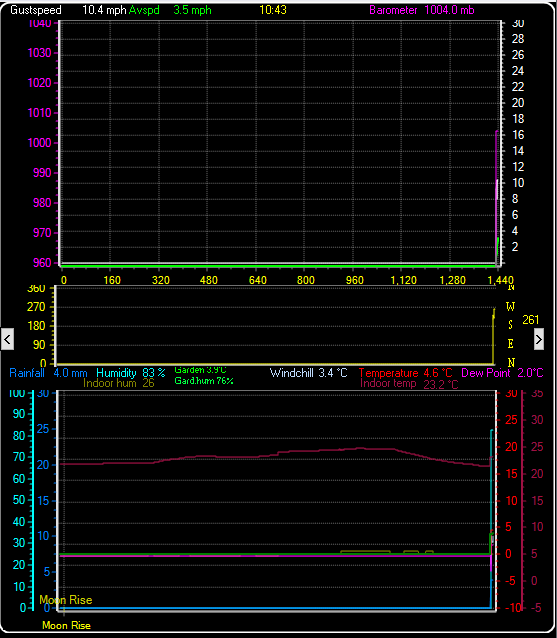Click the Moon Rise marker inside the graph
The height and width of the screenshot is (638, 557).
coord(66,600)
